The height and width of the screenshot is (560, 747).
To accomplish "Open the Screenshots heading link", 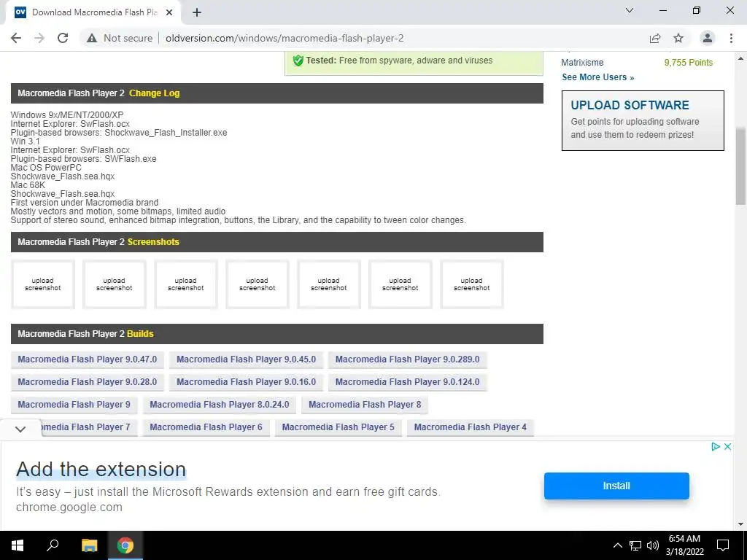I will (x=153, y=242).
